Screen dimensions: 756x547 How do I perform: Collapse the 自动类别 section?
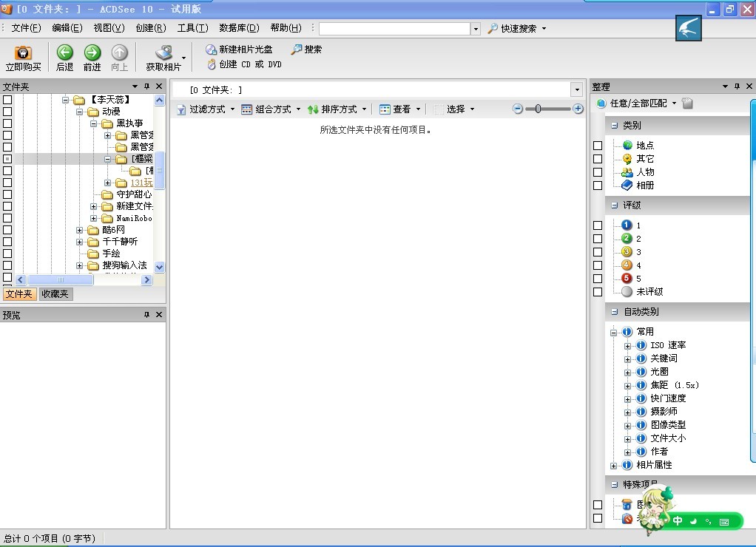[614, 312]
